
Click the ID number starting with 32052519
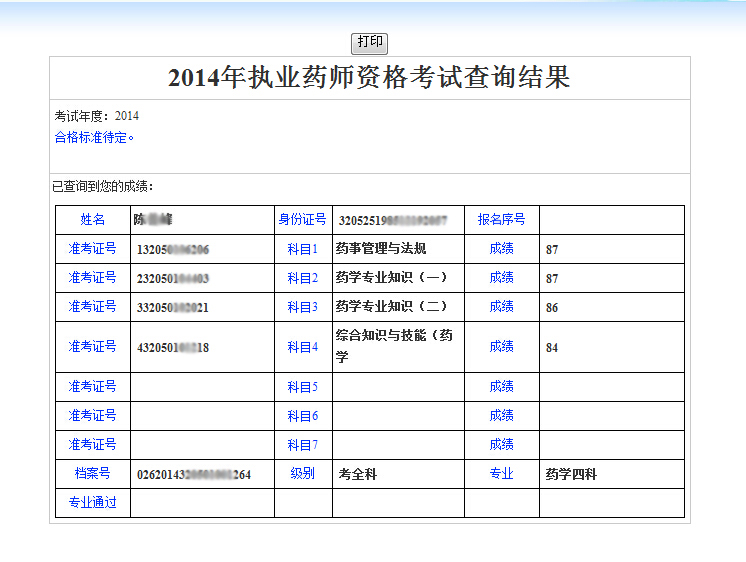393,220
